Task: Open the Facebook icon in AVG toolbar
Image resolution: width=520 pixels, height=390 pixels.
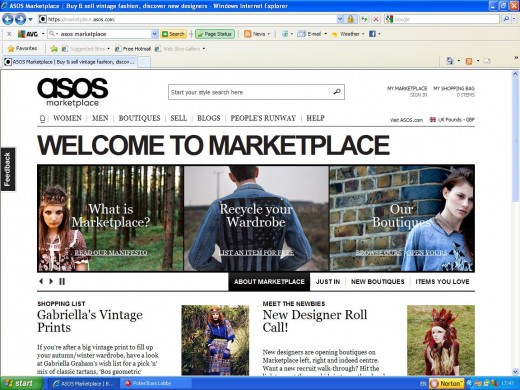Action: click(372, 34)
